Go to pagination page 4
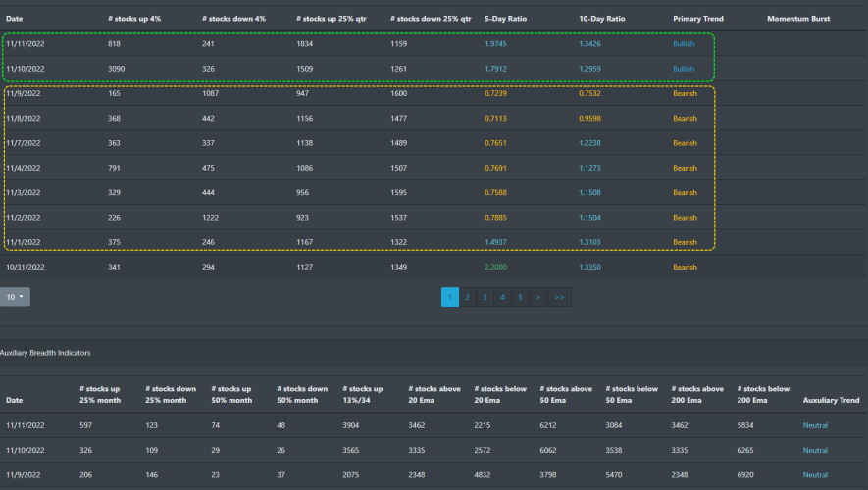Screen dimensions: 868x490 (502, 297)
